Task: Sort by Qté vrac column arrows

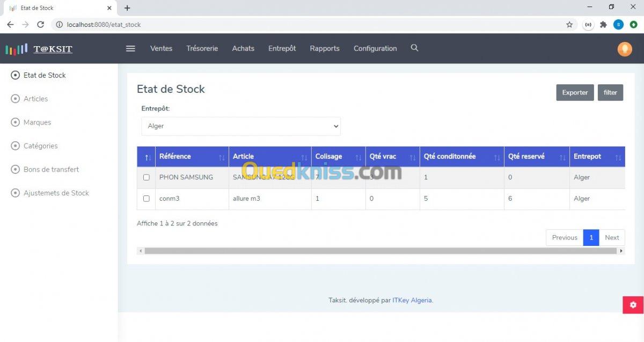Action: tap(413, 157)
